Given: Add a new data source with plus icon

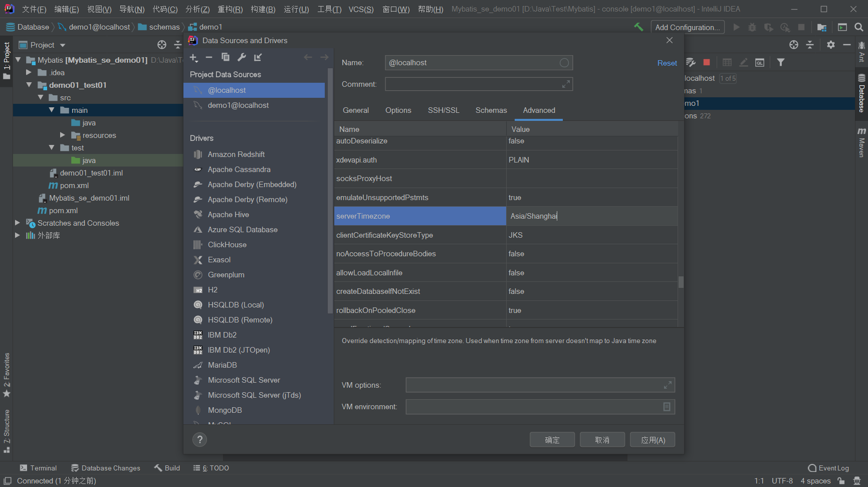Looking at the screenshot, I should [x=194, y=58].
